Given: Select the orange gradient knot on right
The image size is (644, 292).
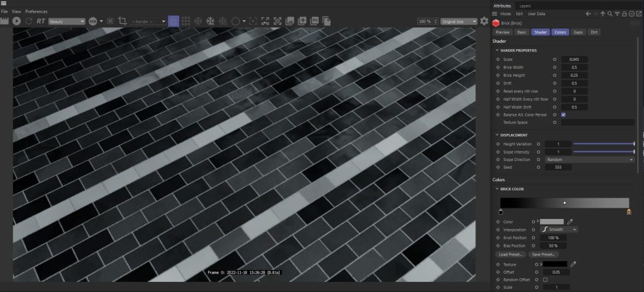Looking at the screenshot, I should pos(628,212).
